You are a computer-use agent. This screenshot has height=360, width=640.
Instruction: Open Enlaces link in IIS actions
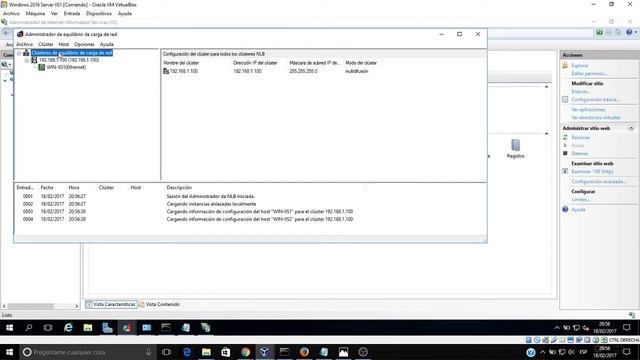(580, 91)
